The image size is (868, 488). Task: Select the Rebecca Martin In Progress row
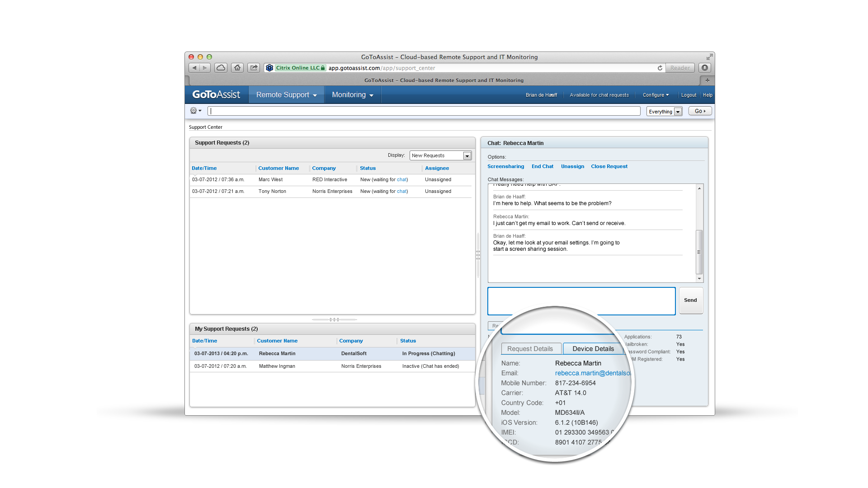coord(333,354)
